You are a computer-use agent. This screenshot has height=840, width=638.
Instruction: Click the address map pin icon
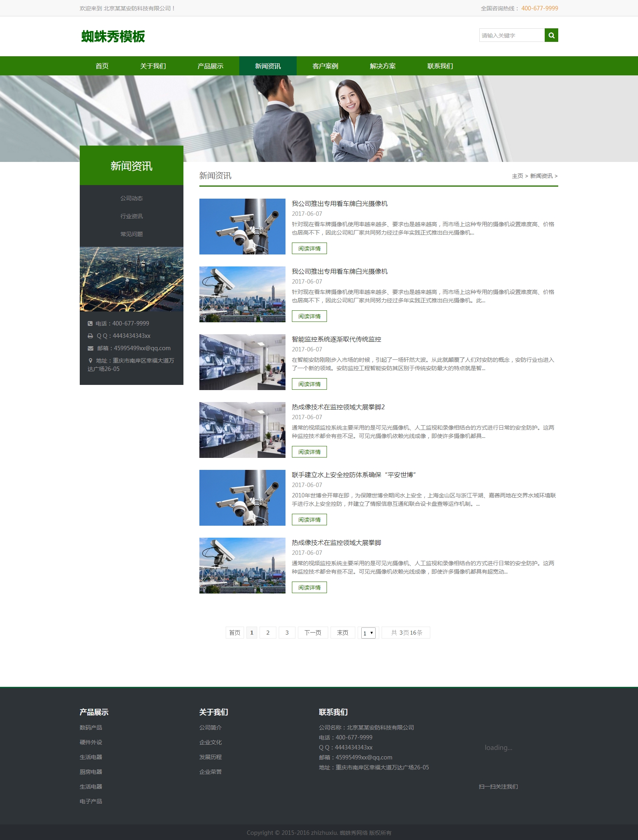point(91,360)
